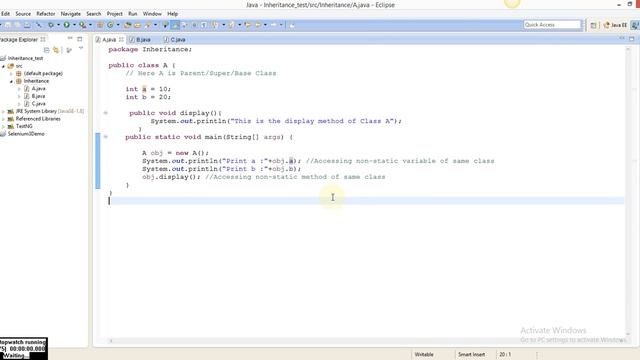Switch to the C.java tab
Viewport: 640px width, 360px height.
click(x=175, y=40)
